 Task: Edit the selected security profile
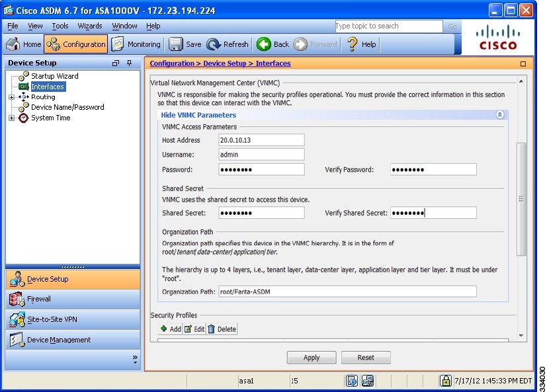click(194, 329)
